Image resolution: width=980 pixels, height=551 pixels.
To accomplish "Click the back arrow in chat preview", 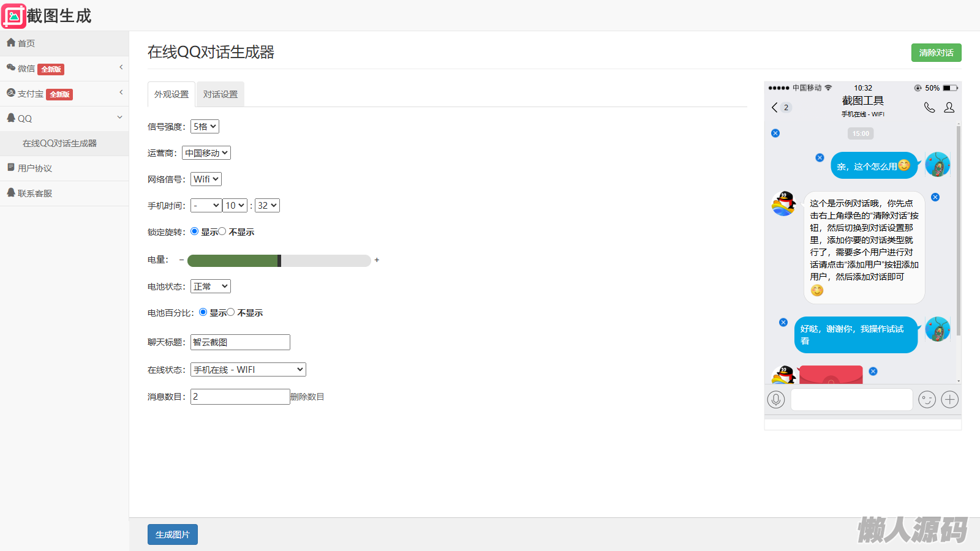I will pos(775,108).
